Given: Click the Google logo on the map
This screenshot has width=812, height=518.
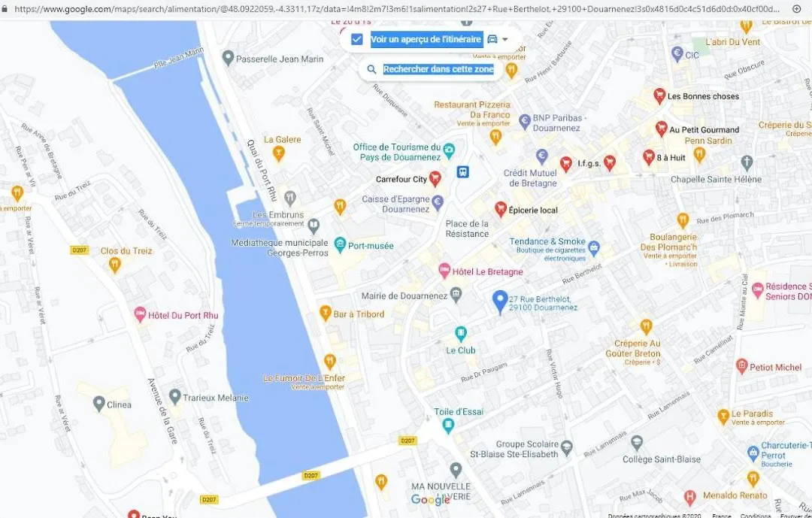Looking at the screenshot, I should pos(430,499).
